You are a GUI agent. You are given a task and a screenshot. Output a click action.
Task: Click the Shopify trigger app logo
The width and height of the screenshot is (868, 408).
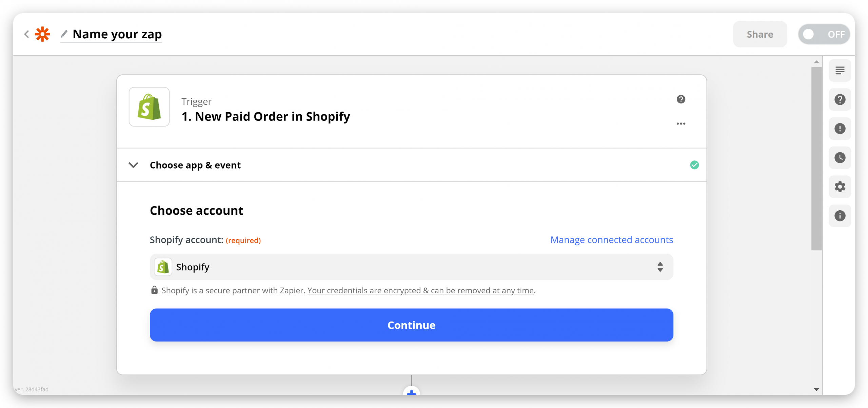149,107
